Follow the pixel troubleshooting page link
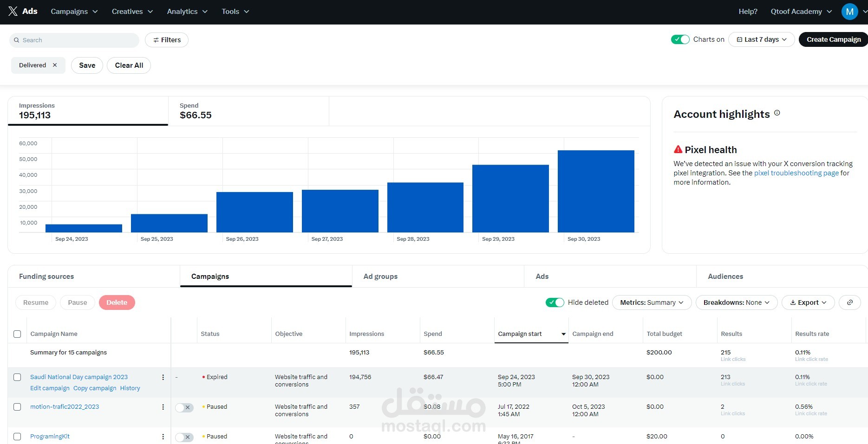 pyautogui.click(x=796, y=173)
